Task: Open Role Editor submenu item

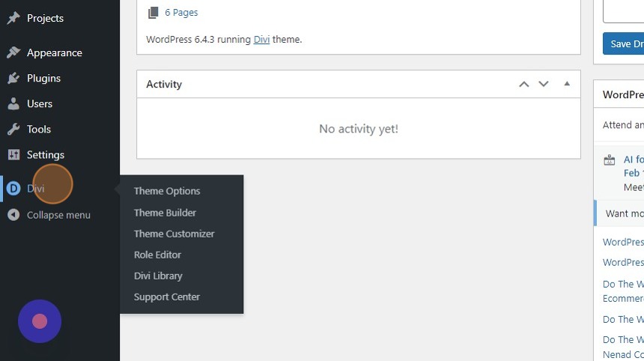Action: (157, 255)
